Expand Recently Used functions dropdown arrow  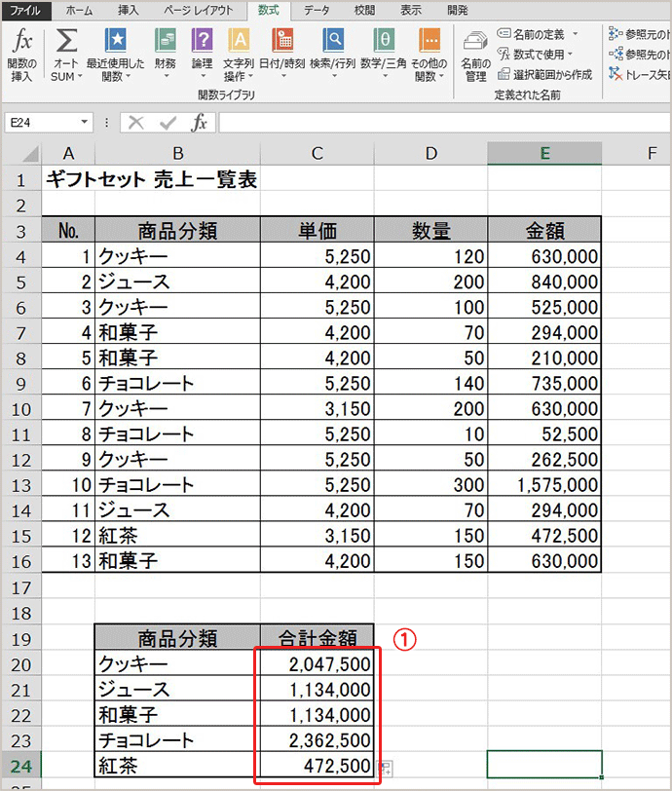pos(128,77)
